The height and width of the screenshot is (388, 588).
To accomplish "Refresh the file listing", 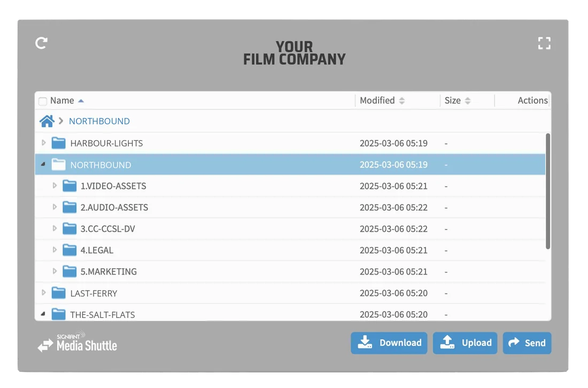I will point(41,43).
